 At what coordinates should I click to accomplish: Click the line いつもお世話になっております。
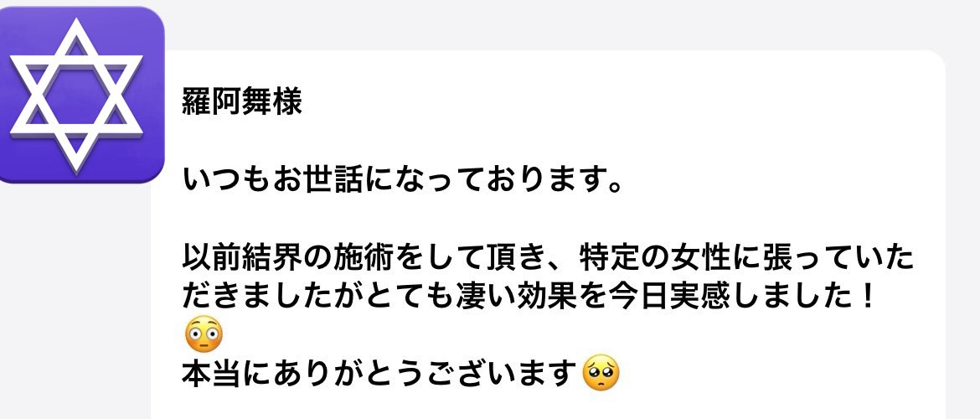[x=403, y=181]
